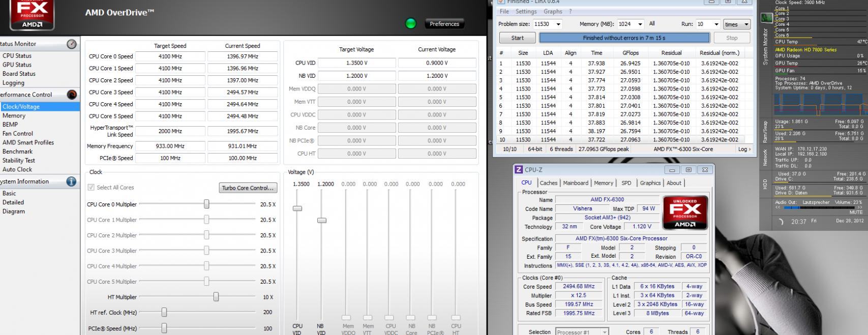Click the CPU Core 0 Multiplier slider handle
This screenshot has width=868, height=335.
click(206, 204)
